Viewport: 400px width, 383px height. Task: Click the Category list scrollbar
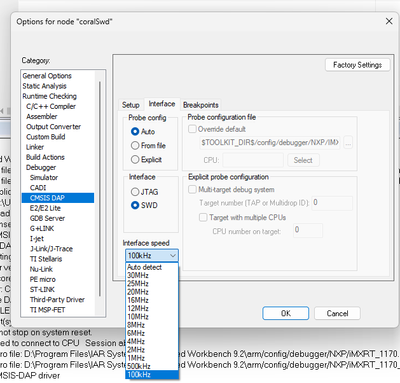click(x=100, y=188)
